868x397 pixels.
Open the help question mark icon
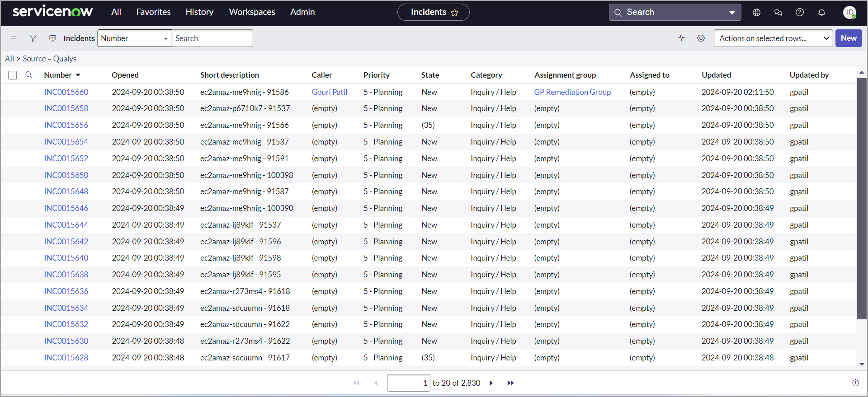click(x=799, y=12)
